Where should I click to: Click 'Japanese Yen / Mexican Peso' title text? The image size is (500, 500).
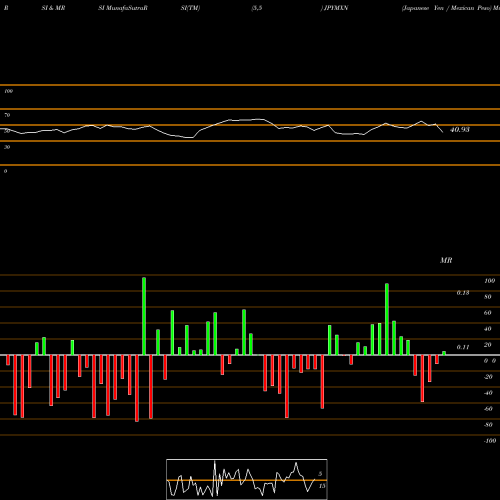pyautogui.click(x=447, y=8)
